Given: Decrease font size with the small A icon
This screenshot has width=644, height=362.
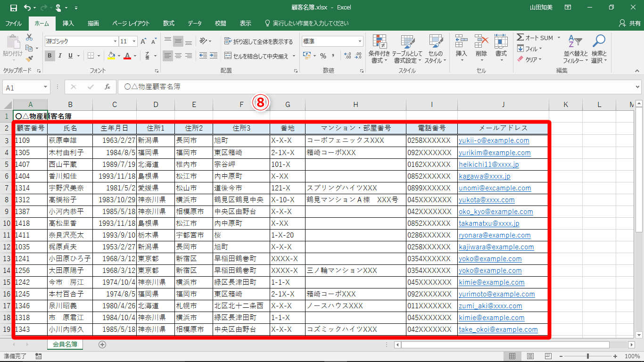Looking at the screenshot, I should (x=155, y=41).
